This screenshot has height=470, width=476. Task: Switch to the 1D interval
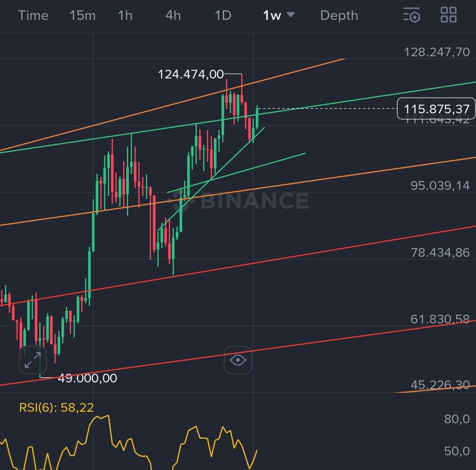point(223,15)
